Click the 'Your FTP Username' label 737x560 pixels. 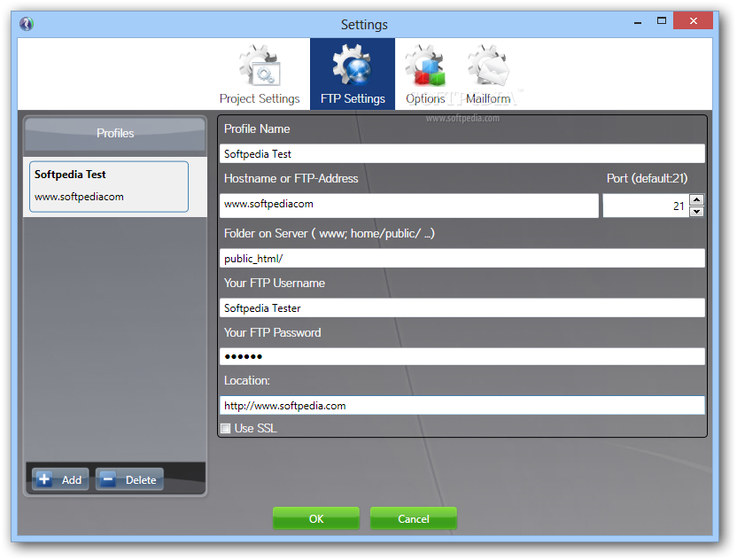point(275,283)
